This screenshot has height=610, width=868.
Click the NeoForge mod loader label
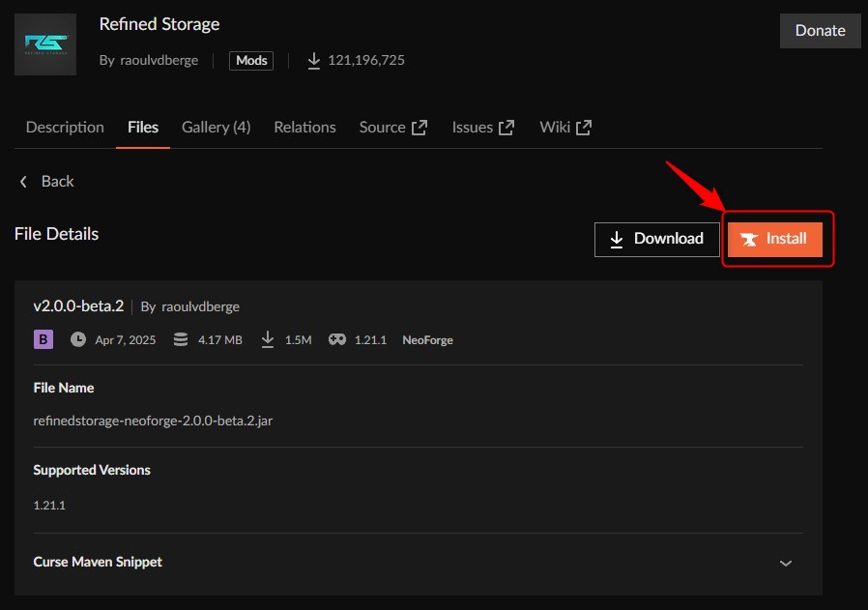coord(427,340)
